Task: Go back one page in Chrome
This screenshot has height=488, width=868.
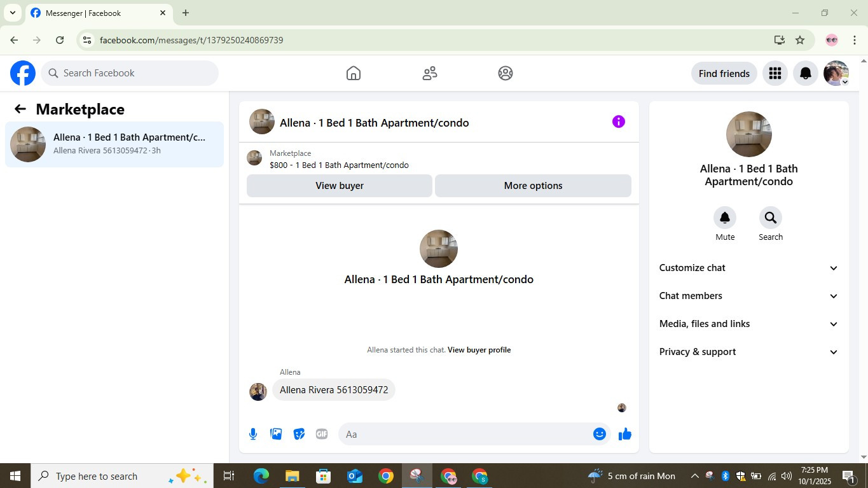Action: click(14, 40)
